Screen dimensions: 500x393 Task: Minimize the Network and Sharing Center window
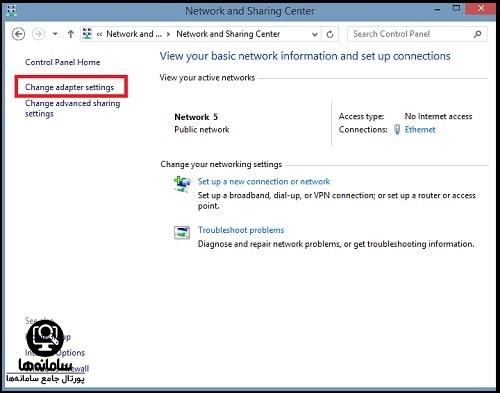pos(438,10)
